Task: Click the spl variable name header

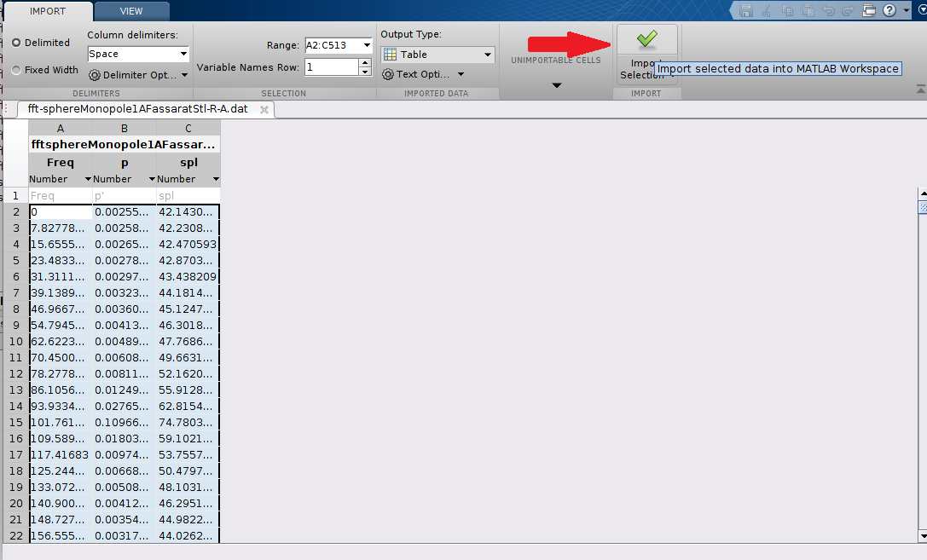Action: 188,163
